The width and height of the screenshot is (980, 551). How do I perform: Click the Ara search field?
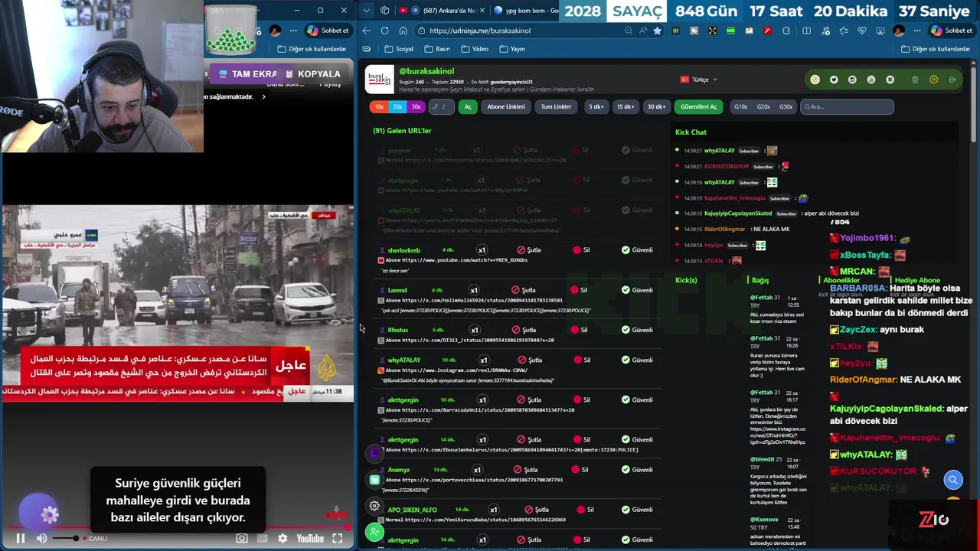pyautogui.click(x=847, y=106)
